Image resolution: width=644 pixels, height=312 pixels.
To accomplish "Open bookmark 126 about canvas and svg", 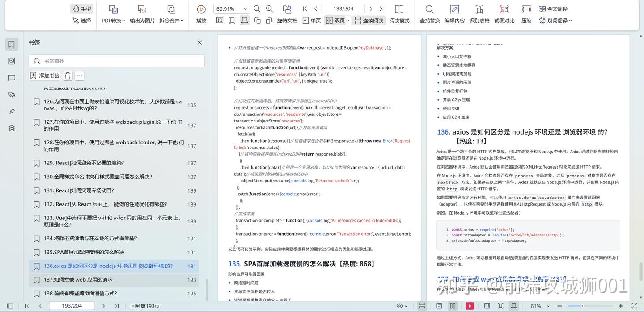I will pyautogui.click(x=114, y=105).
